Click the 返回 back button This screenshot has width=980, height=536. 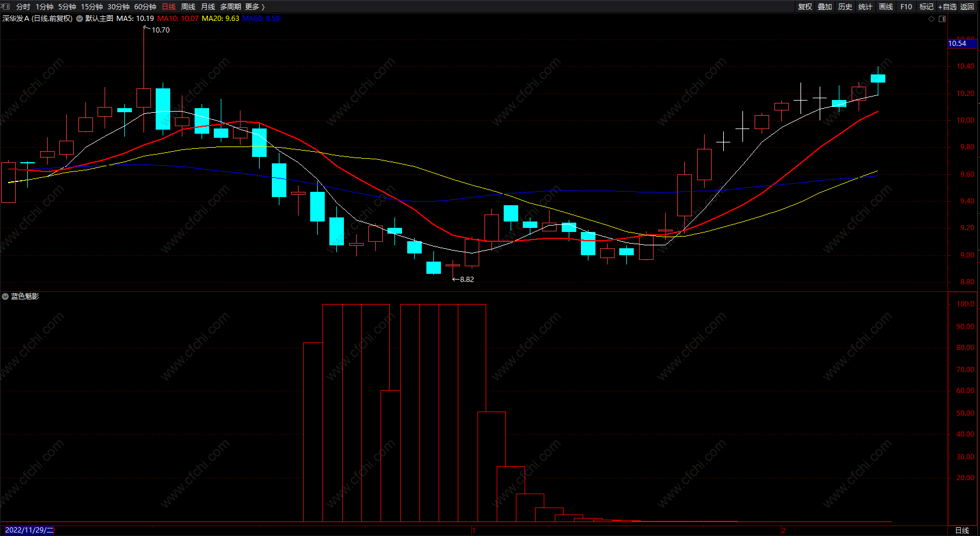[967, 6]
